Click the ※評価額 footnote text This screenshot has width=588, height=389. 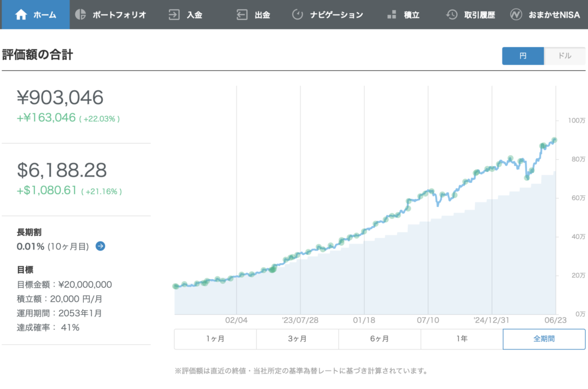click(301, 371)
